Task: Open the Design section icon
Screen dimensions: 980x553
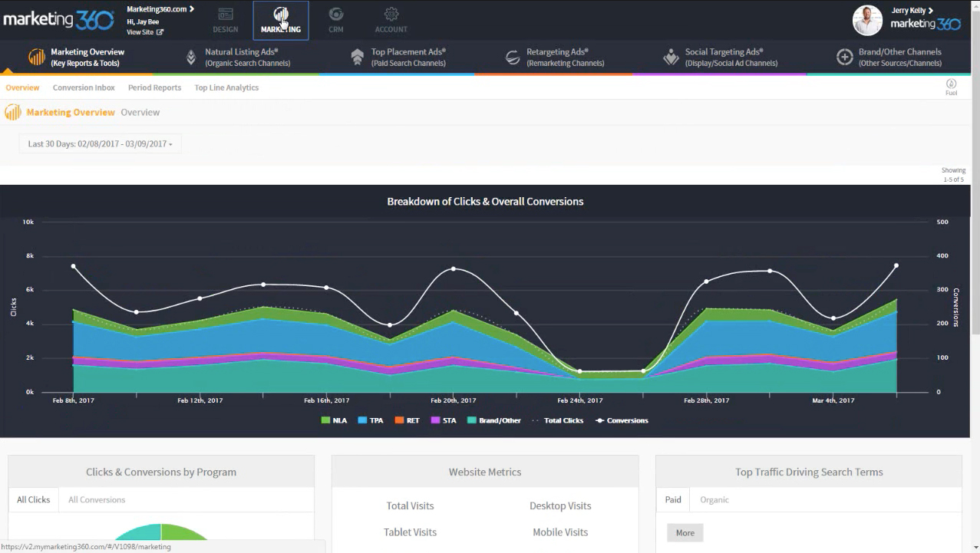Action: [226, 14]
